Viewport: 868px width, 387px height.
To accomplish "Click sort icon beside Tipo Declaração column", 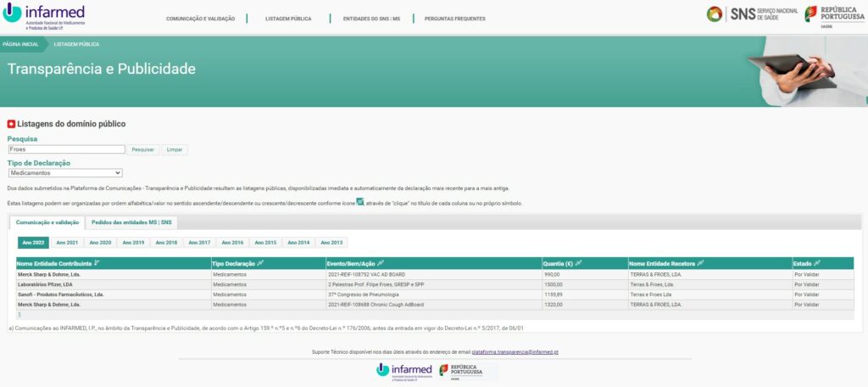I will [259, 263].
